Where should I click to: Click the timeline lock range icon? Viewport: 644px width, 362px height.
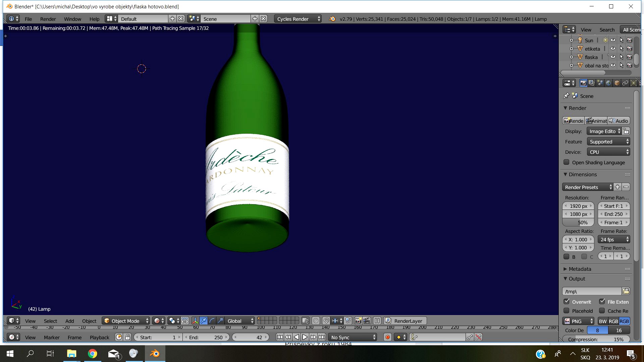(x=128, y=337)
